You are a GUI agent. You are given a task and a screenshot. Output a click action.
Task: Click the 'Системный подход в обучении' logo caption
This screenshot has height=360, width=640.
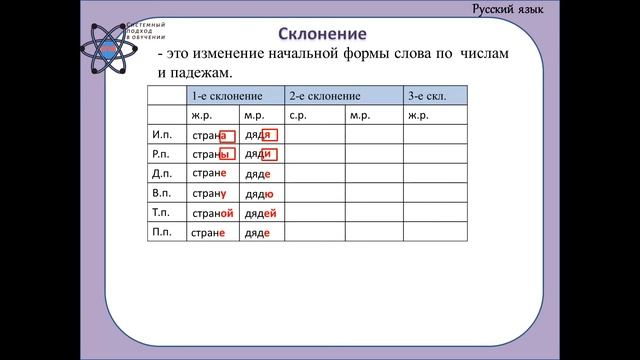pyautogui.click(x=146, y=31)
